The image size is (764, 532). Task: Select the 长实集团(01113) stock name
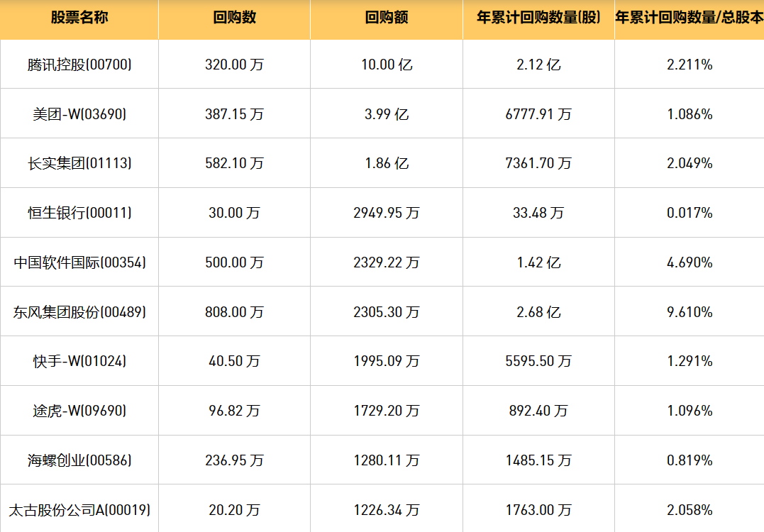click(79, 163)
